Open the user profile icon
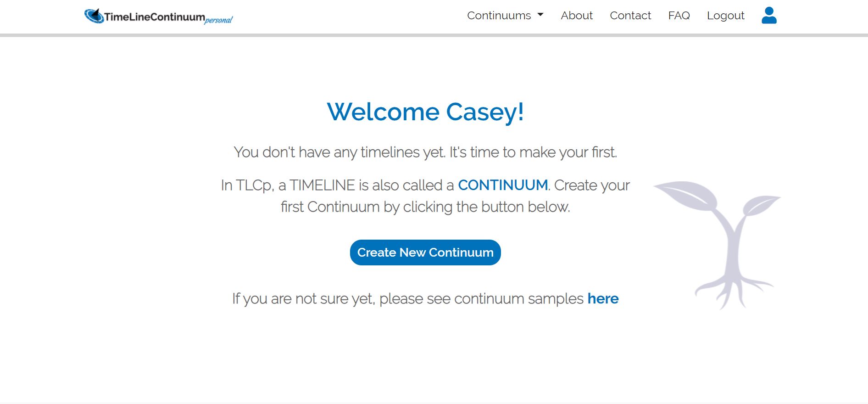868x404 pixels. [769, 16]
